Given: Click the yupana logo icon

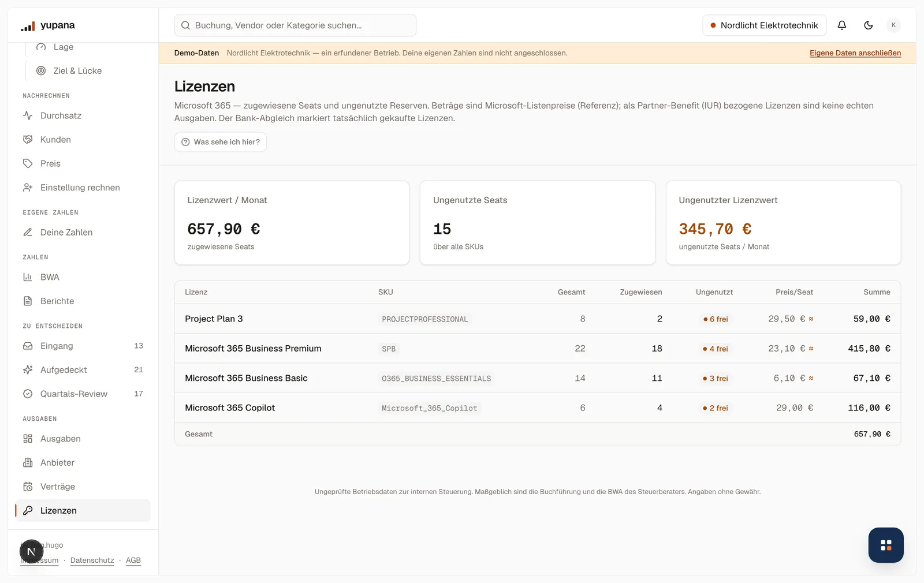Looking at the screenshot, I should (28, 26).
